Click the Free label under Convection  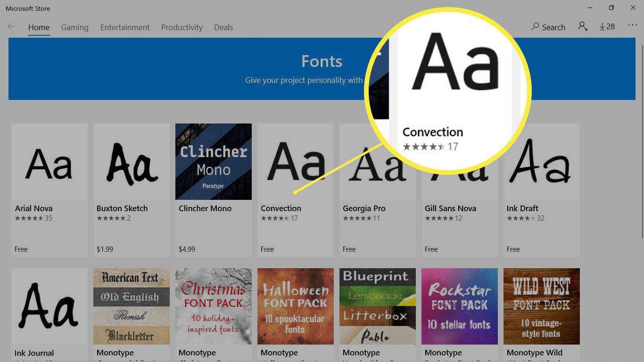point(267,249)
